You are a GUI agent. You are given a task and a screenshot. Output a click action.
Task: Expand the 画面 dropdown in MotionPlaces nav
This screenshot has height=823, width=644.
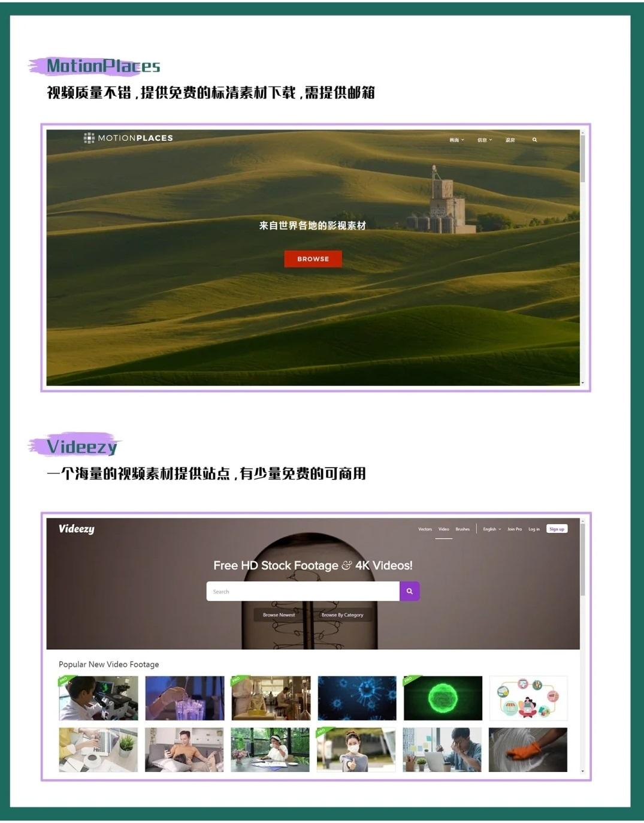click(456, 140)
